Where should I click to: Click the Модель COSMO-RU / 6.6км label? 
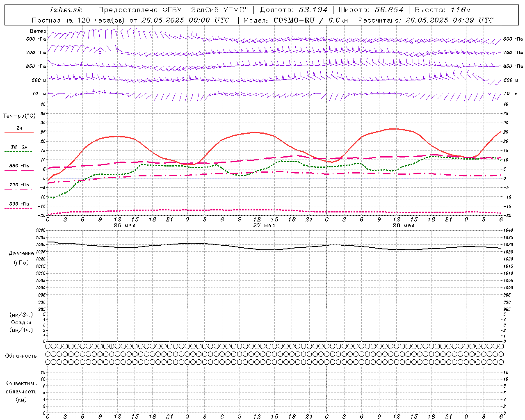tap(295, 20)
